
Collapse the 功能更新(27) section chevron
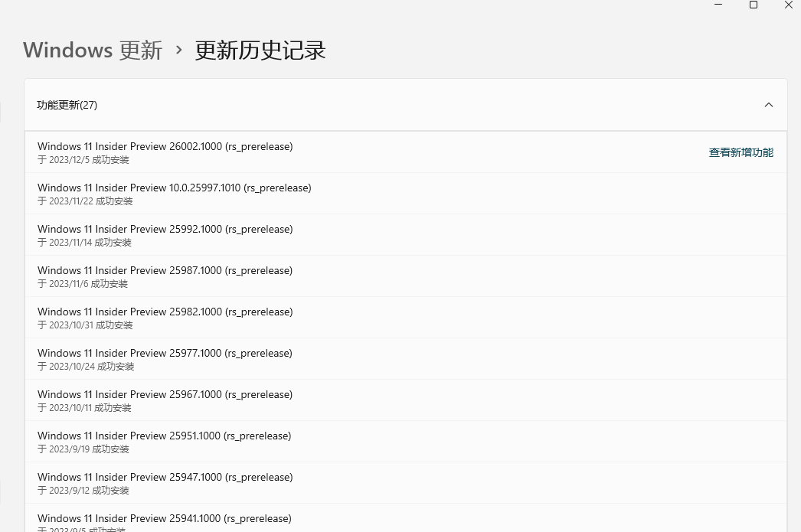[768, 105]
